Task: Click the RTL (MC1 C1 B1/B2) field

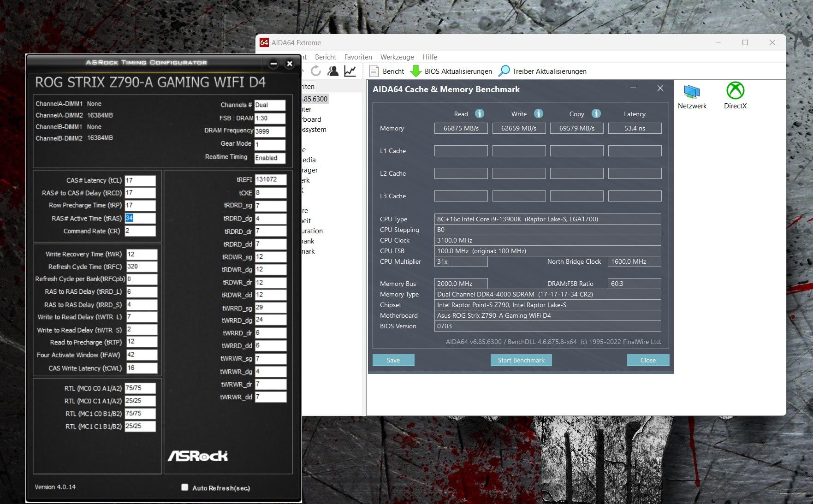Action: 140,426
